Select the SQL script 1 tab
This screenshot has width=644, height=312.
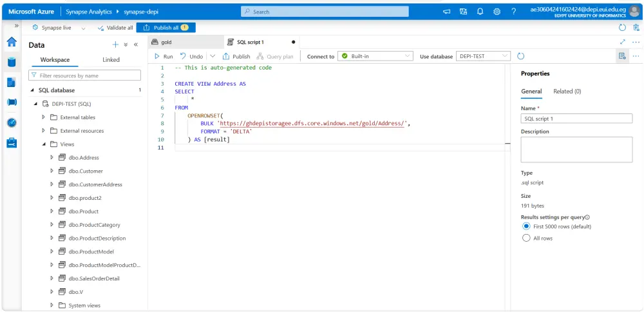tap(261, 42)
